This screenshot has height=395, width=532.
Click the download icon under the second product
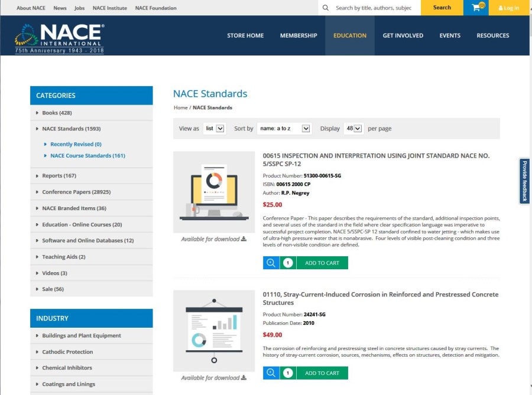coord(244,377)
